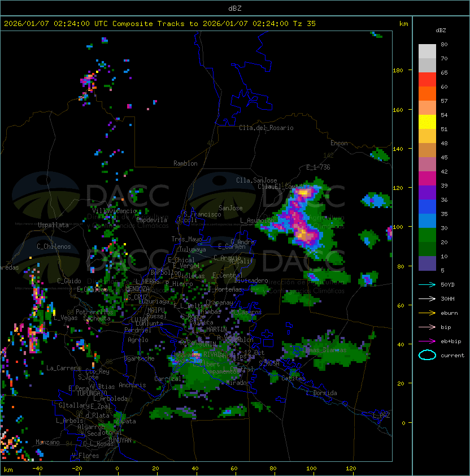This screenshot has height=476, width=470.
Task: Click the 'Capdevila' map label
Action: pos(152,220)
